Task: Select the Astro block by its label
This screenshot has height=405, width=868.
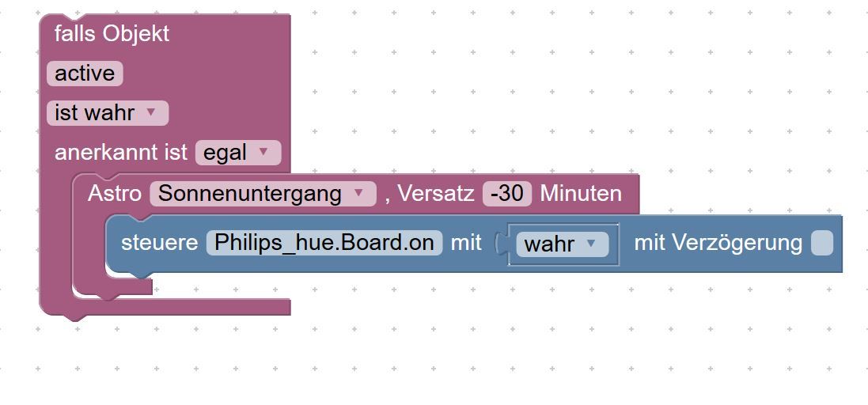Action: click(x=114, y=194)
